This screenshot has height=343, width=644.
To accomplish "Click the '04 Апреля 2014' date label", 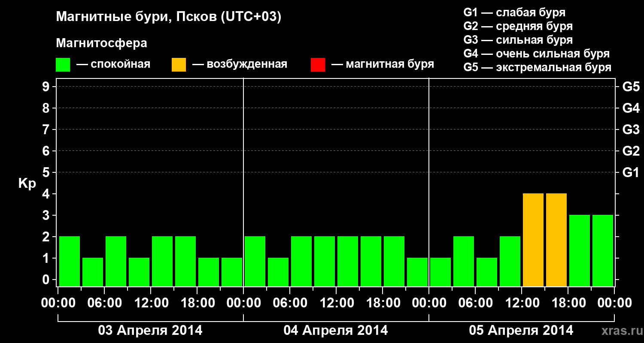I will 336,330.
